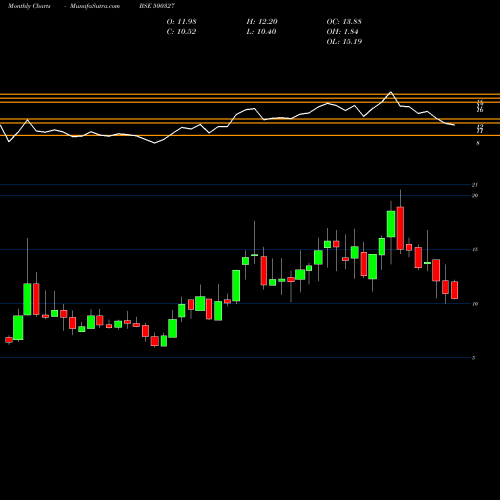Click the last red candle on the chart
Viewport: 500px width, 500px height.
click(455, 290)
